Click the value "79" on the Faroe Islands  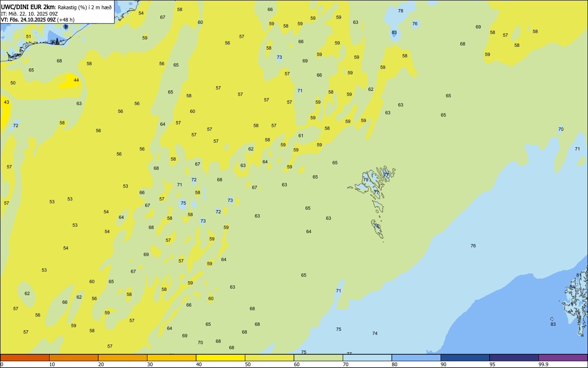[366, 180]
